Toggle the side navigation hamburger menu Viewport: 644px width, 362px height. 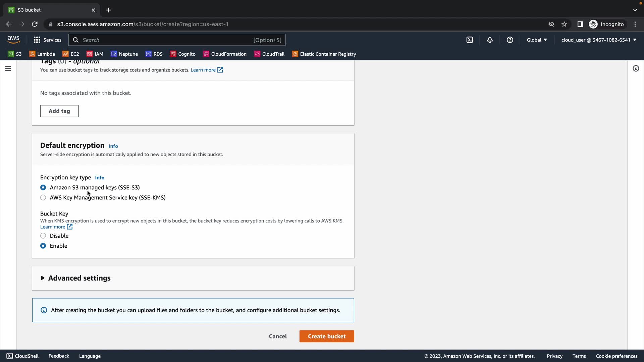coord(8,68)
